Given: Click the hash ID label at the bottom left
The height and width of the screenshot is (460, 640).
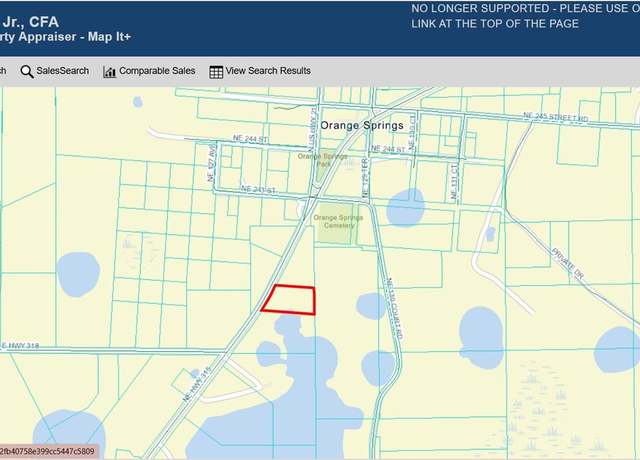Looking at the screenshot, I should tap(48, 451).
